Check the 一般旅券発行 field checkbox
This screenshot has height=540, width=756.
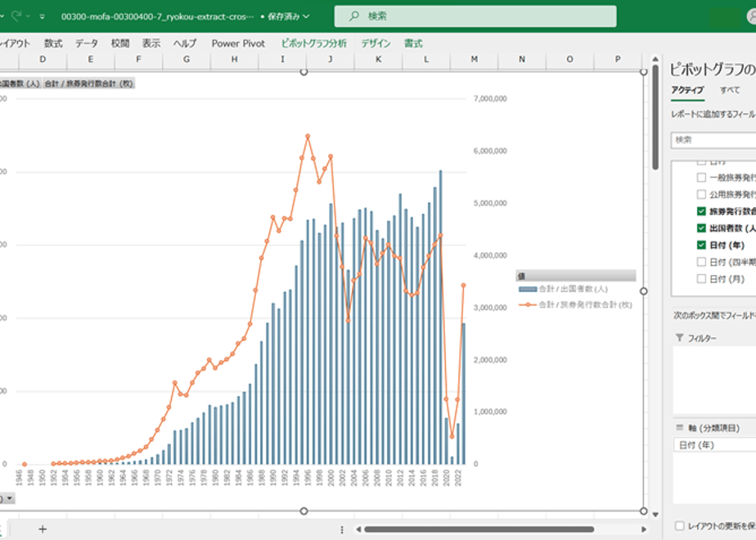point(701,178)
